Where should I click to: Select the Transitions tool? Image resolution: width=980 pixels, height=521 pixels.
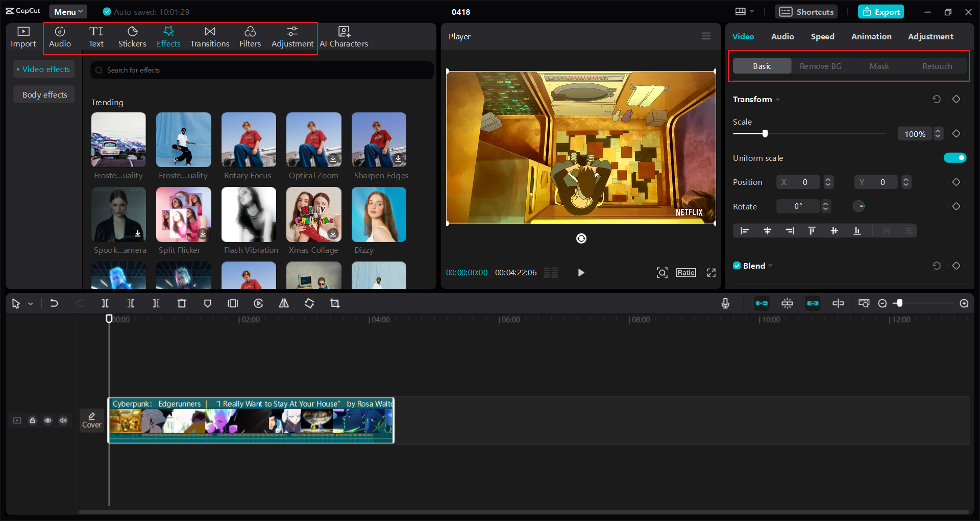[209, 36]
